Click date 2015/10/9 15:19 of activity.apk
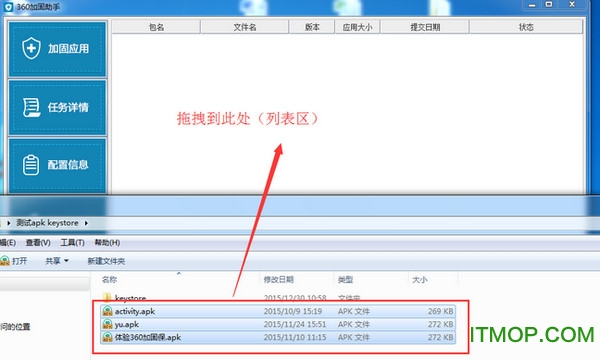 293,311
